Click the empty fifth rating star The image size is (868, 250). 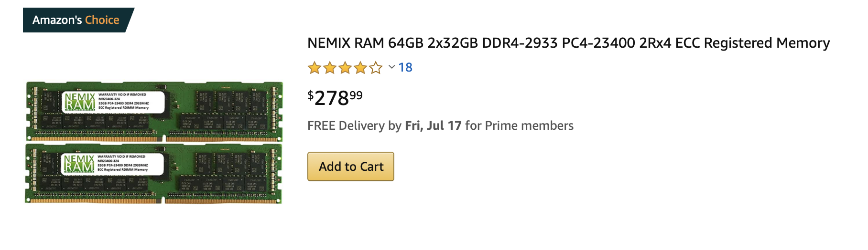(376, 68)
